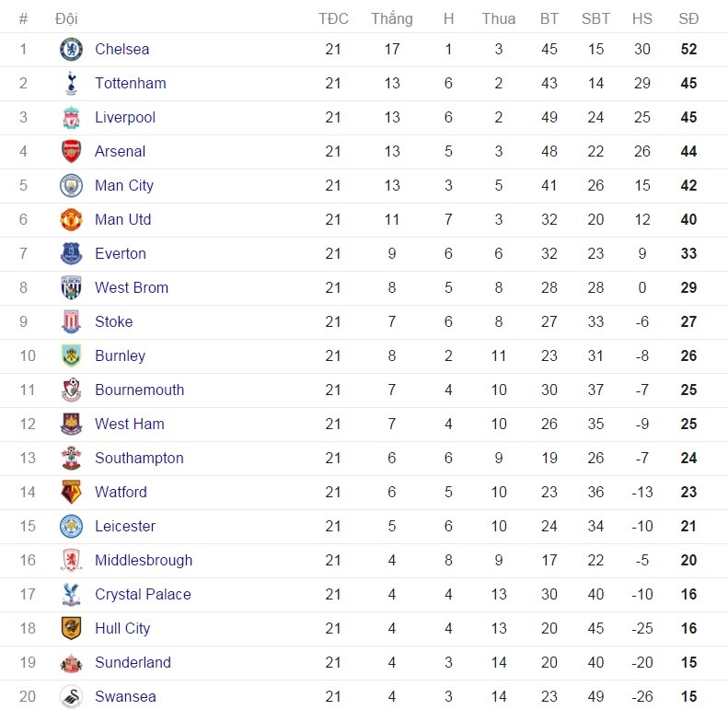Click the Man City crest icon
The image size is (728, 710).
(x=71, y=186)
